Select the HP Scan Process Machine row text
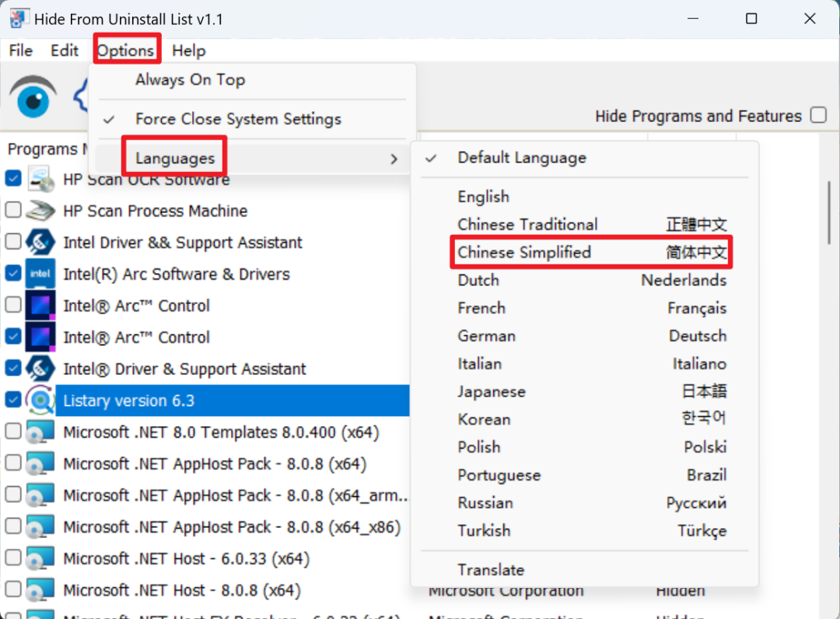Viewport: 840px width, 619px height. [x=156, y=211]
